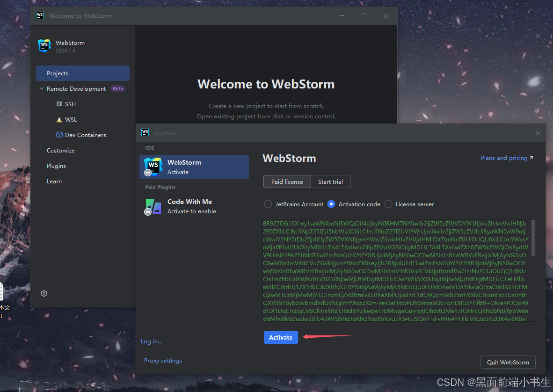The width and height of the screenshot is (553, 392).
Task: Select WebStorm Activate item in license list
Action: tap(194, 167)
